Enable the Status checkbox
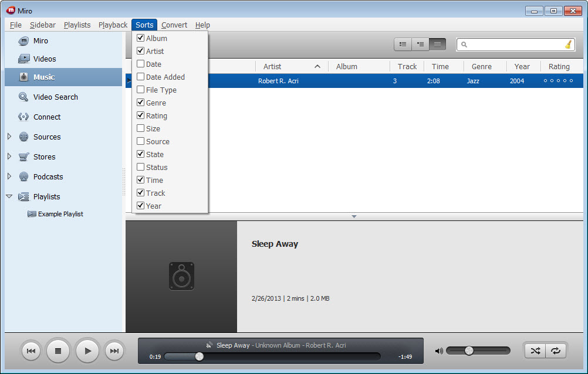588x374 pixels. [x=141, y=166]
